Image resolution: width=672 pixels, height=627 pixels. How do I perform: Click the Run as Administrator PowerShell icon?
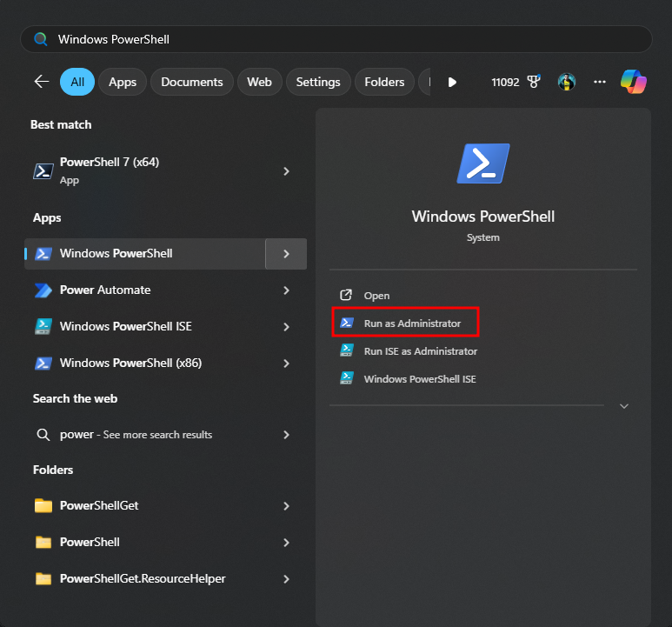click(x=347, y=323)
